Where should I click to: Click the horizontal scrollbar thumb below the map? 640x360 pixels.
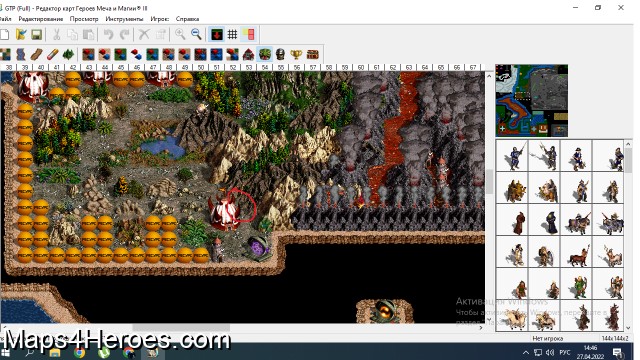click(181, 327)
